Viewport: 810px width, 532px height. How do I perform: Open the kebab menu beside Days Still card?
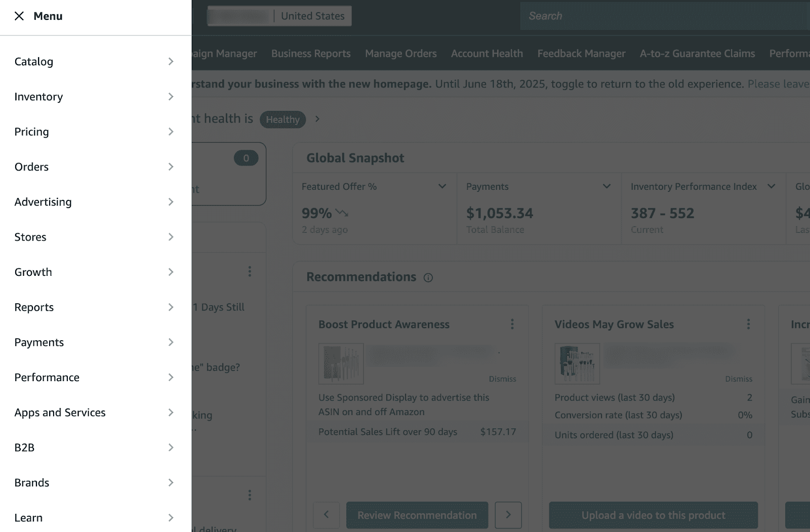(250, 272)
